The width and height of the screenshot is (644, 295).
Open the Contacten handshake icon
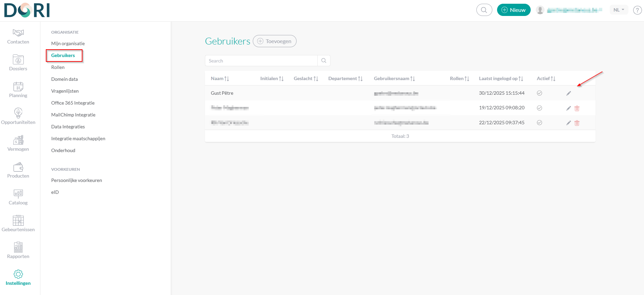click(18, 33)
